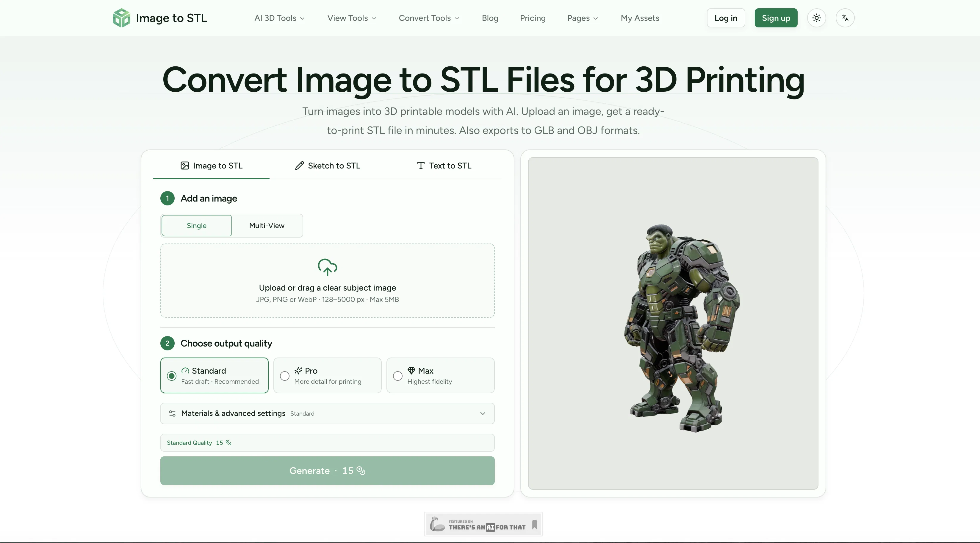
Task: Open the Convert Tools dropdown
Action: (x=429, y=18)
